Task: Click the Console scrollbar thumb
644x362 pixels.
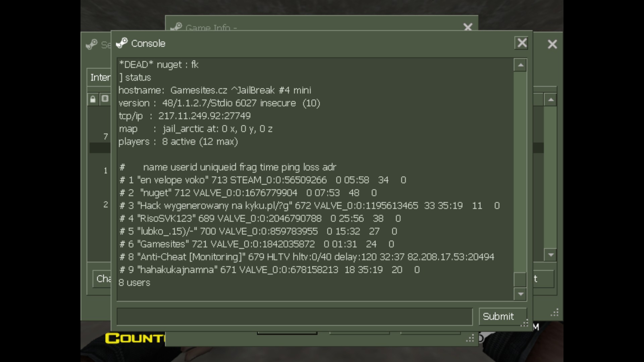Action: click(x=520, y=280)
